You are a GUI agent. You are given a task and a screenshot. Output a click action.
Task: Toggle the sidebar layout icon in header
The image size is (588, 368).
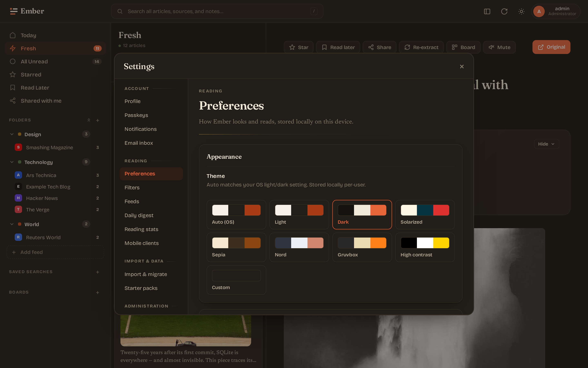487,11
